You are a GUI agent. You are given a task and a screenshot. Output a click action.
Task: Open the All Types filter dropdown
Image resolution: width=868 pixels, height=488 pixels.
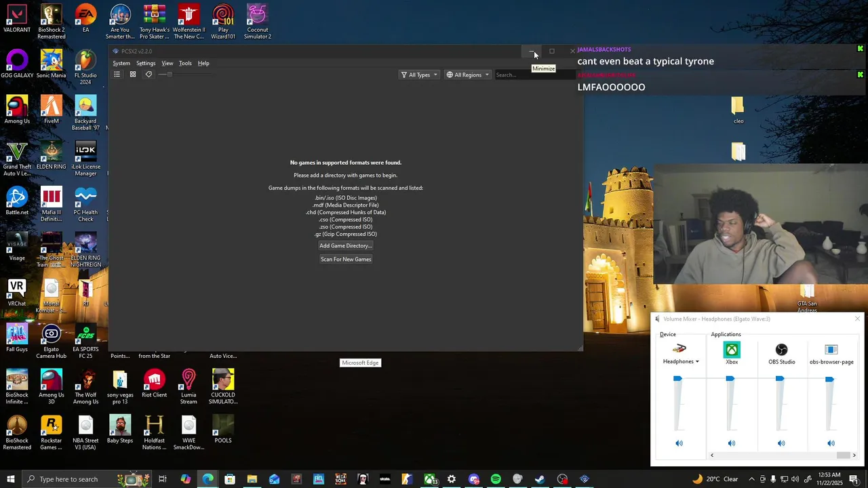point(419,75)
